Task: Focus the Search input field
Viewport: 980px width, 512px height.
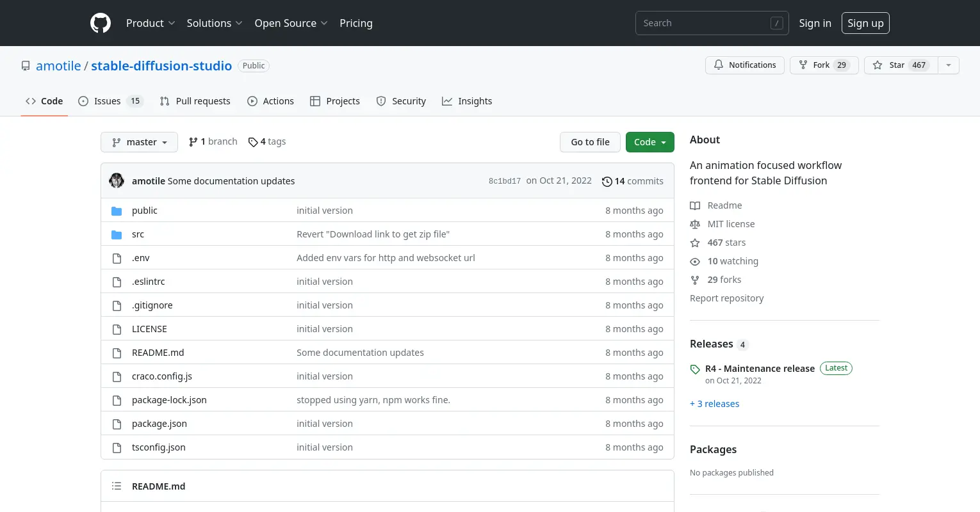Action: (x=705, y=23)
